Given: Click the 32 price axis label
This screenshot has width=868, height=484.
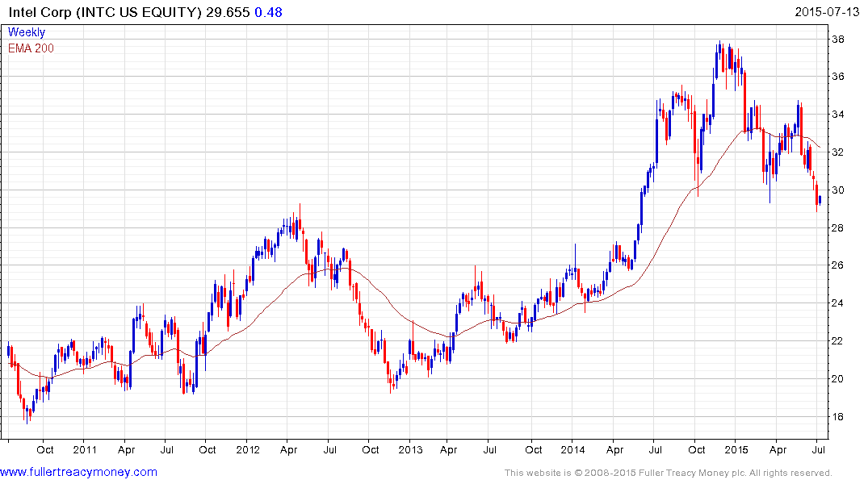Looking at the screenshot, I should point(837,152).
